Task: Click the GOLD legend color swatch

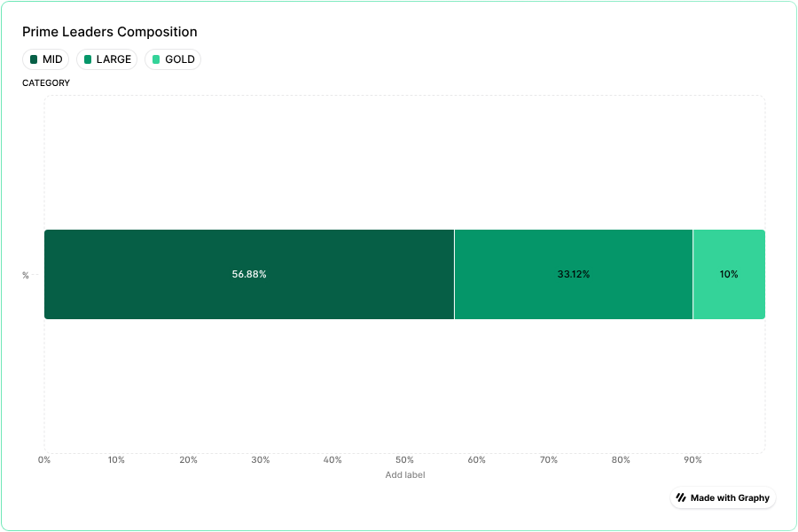Action: click(x=156, y=59)
